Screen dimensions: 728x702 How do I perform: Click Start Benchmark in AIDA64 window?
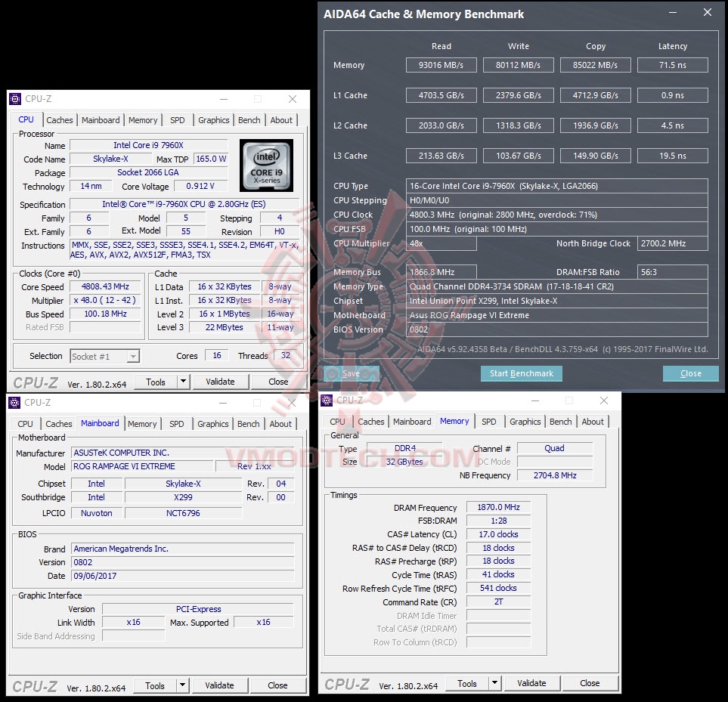click(522, 373)
